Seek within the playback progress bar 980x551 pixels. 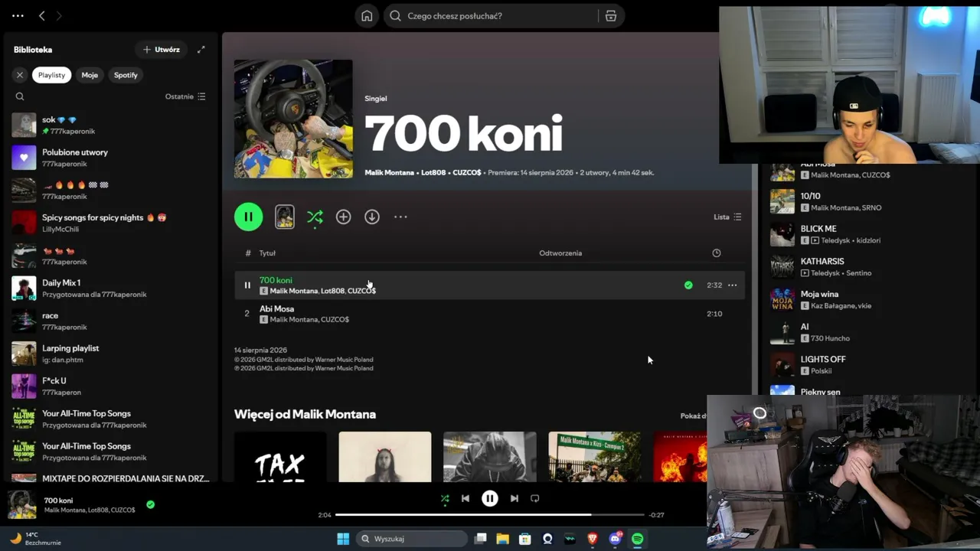click(490, 515)
